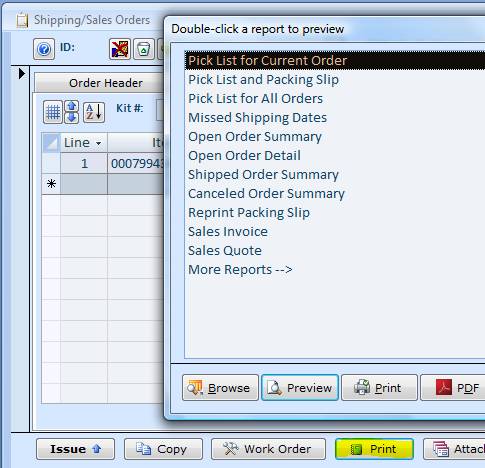Screen dimensions: 485x468
Task: Click the up/down arrows reorder icon
Action: click(x=72, y=112)
